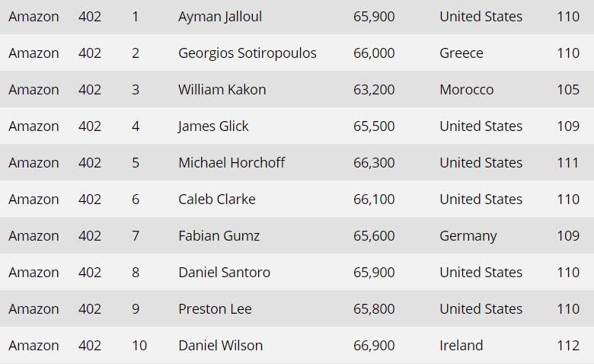The image size is (594, 364).
Task: Select Georgios Sotiropoulos in the table
Action: (x=247, y=53)
